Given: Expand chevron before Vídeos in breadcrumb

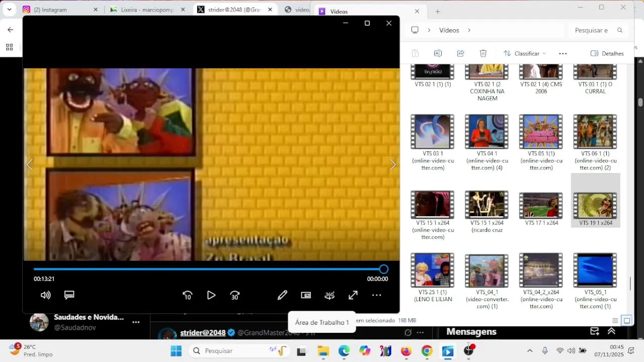Looking at the screenshot, I should coord(429,30).
